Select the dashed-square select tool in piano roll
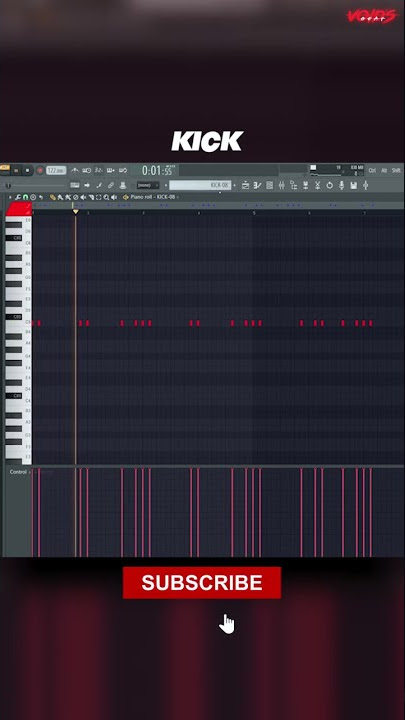This screenshot has height=720, width=405. [98, 197]
